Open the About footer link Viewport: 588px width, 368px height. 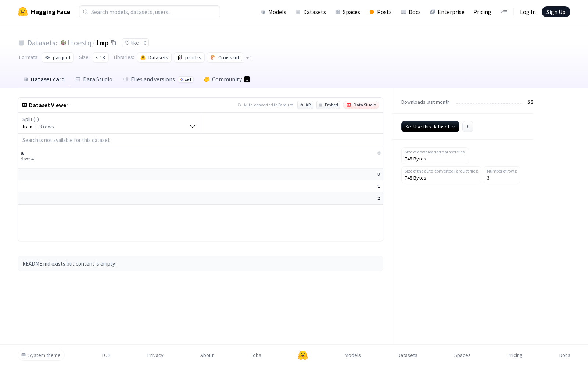click(x=207, y=355)
